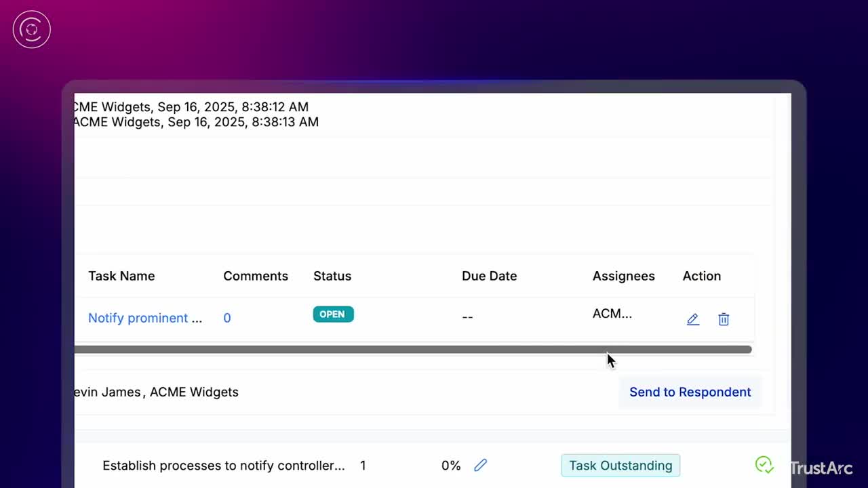Click the -- due date cell
868x488 pixels.
click(467, 317)
